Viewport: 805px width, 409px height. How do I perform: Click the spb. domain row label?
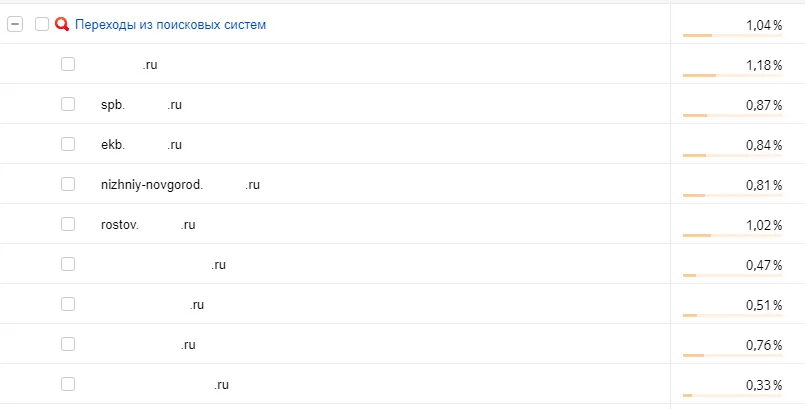(141, 105)
